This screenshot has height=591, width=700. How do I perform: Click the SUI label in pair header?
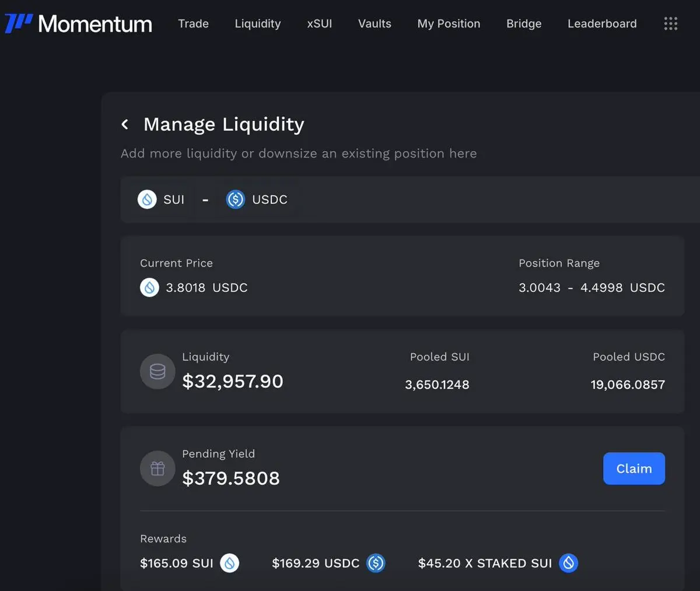[x=174, y=200]
